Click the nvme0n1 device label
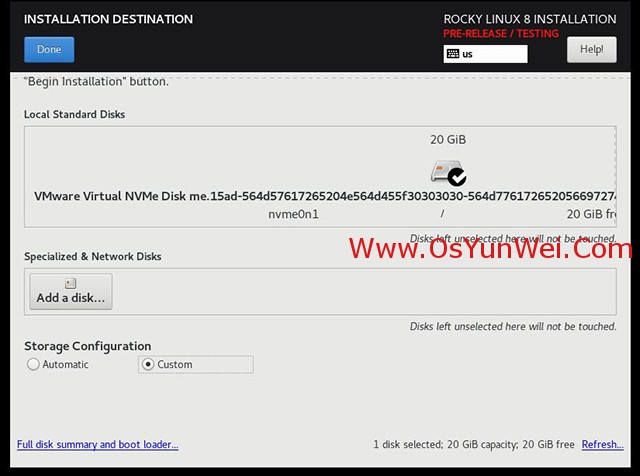The height and width of the screenshot is (476, 640). tap(293, 214)
